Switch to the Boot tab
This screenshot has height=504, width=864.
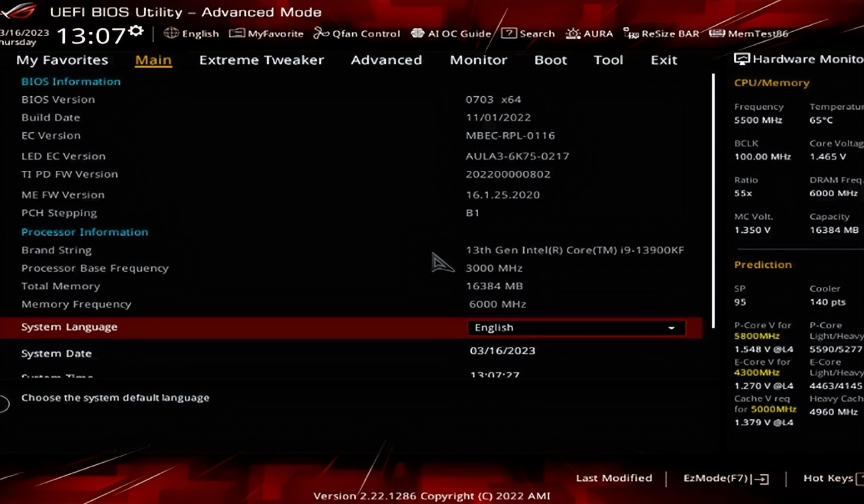551,60
